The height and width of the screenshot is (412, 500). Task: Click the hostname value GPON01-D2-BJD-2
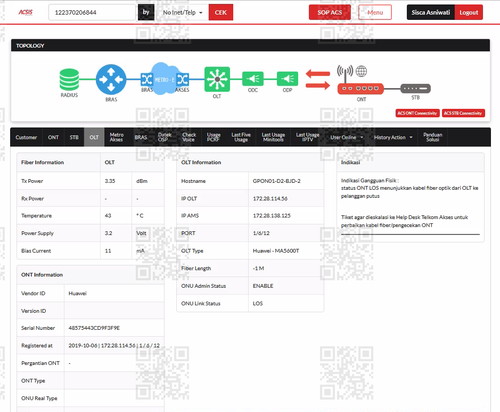point(277,181)
